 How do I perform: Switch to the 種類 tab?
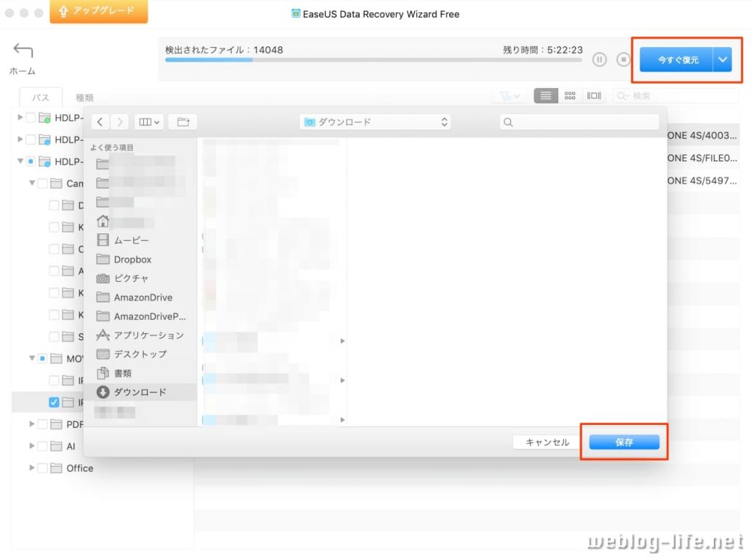coord(85,98)
